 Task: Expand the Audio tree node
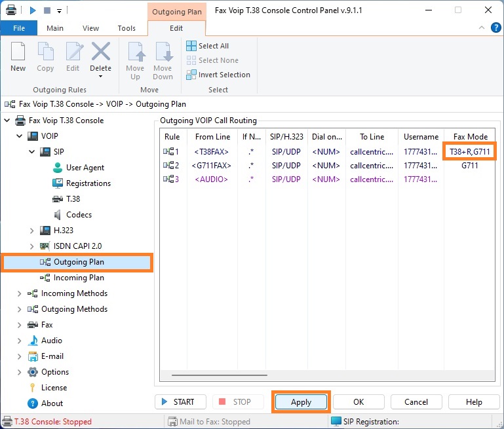point(19,341)
